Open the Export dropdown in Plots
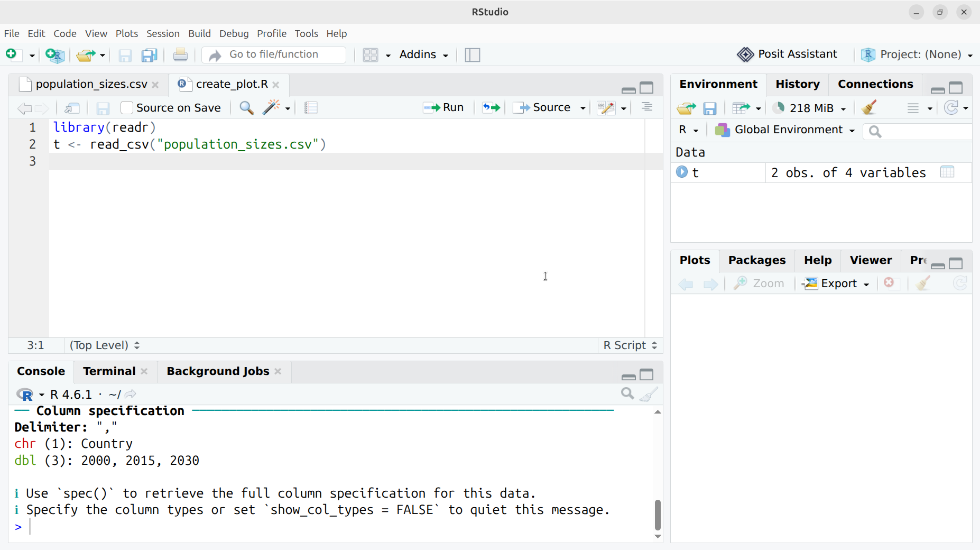Image resolution: width=980 pixels, height=550 pixels. 835,283
